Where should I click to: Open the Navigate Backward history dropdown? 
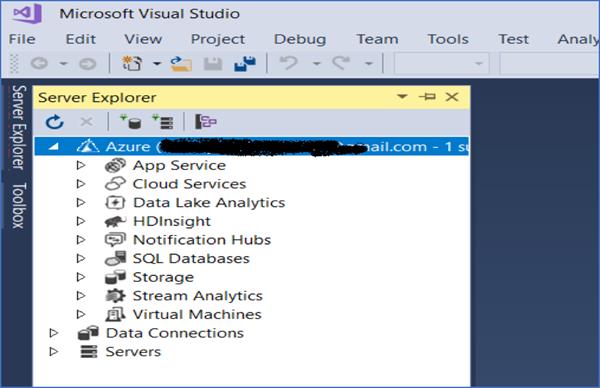(64, 64)
